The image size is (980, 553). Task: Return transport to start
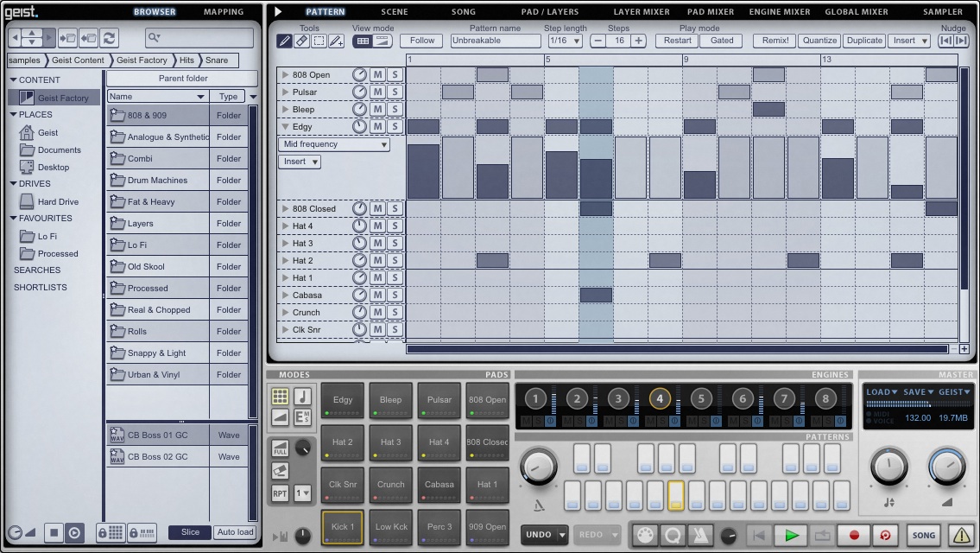tap(759, 535)
